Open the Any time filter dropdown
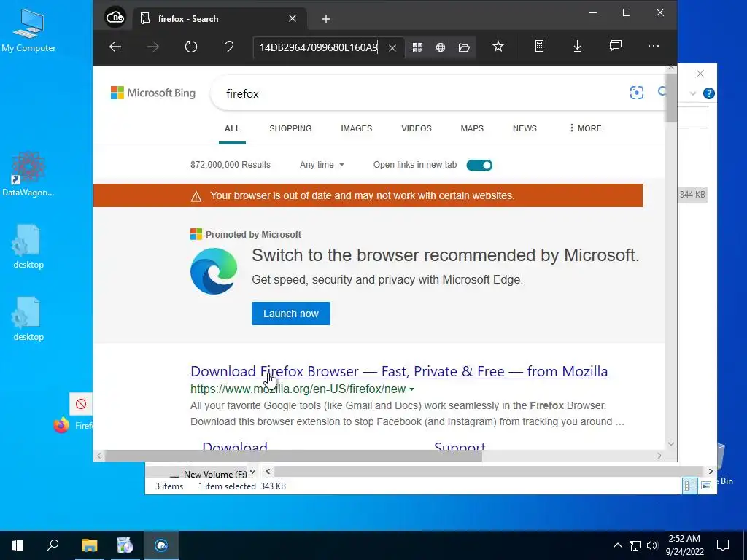747x560 pixels. pyautogui.click(x=322, y=165)
